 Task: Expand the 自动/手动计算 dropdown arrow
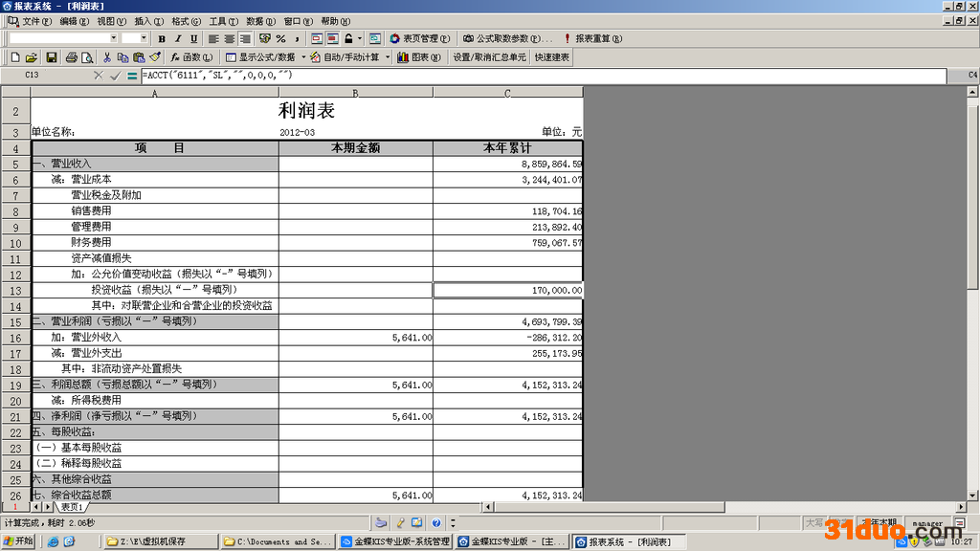click(388, 57)
